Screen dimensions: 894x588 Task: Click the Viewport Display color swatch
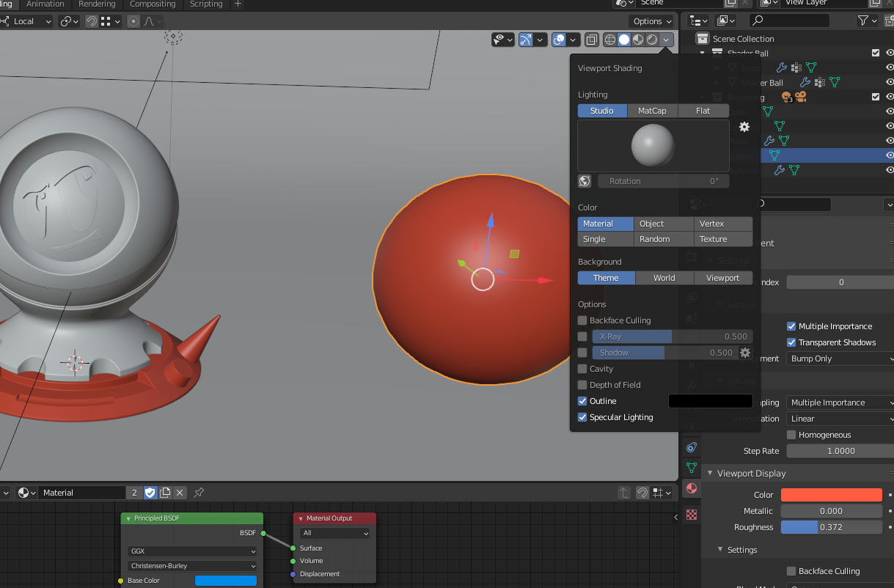tap(832, 495)
